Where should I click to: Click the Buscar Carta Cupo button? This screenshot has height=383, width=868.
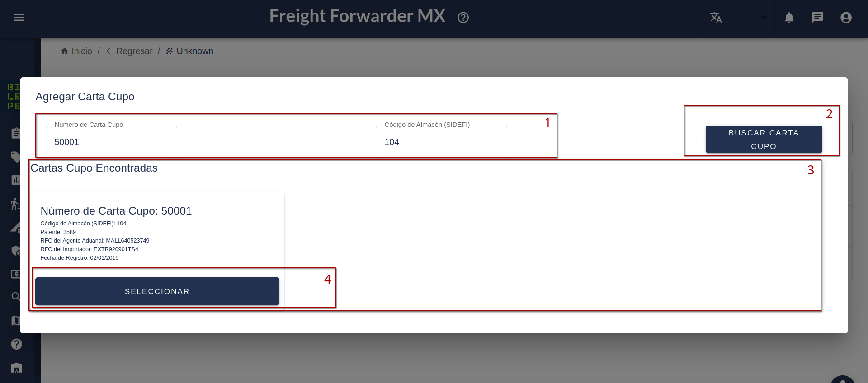(764, 140)
